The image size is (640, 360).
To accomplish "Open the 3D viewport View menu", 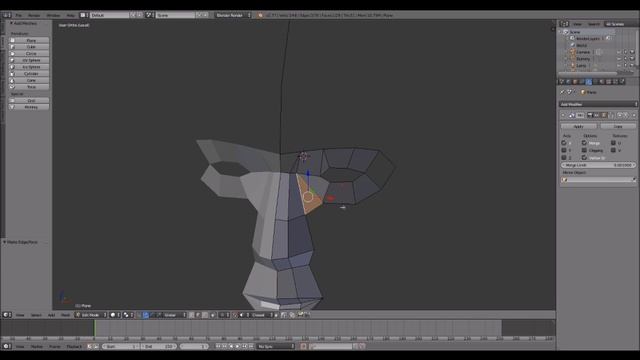I will click(20, 315).
